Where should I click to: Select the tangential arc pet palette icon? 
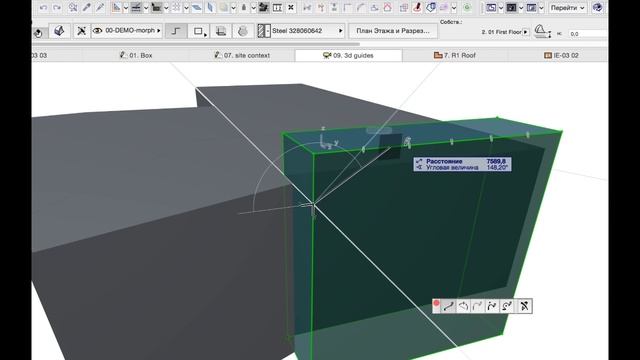click(477, 306)
